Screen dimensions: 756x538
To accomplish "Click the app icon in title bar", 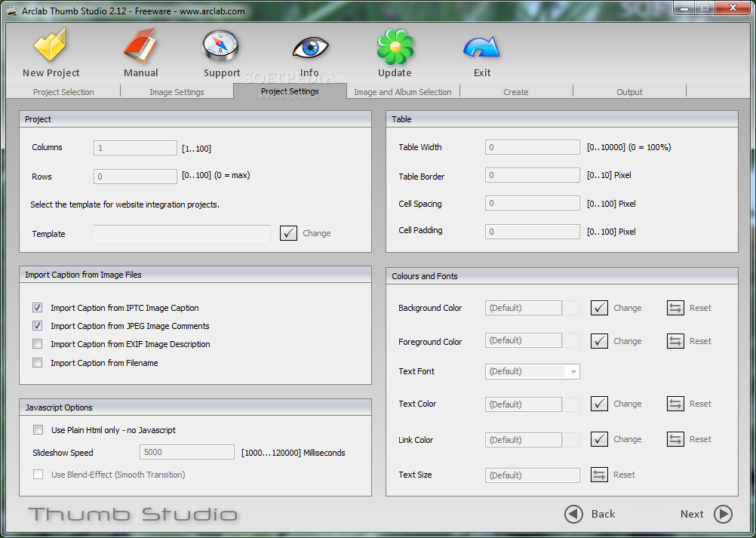I will click(x=13, y=11).
